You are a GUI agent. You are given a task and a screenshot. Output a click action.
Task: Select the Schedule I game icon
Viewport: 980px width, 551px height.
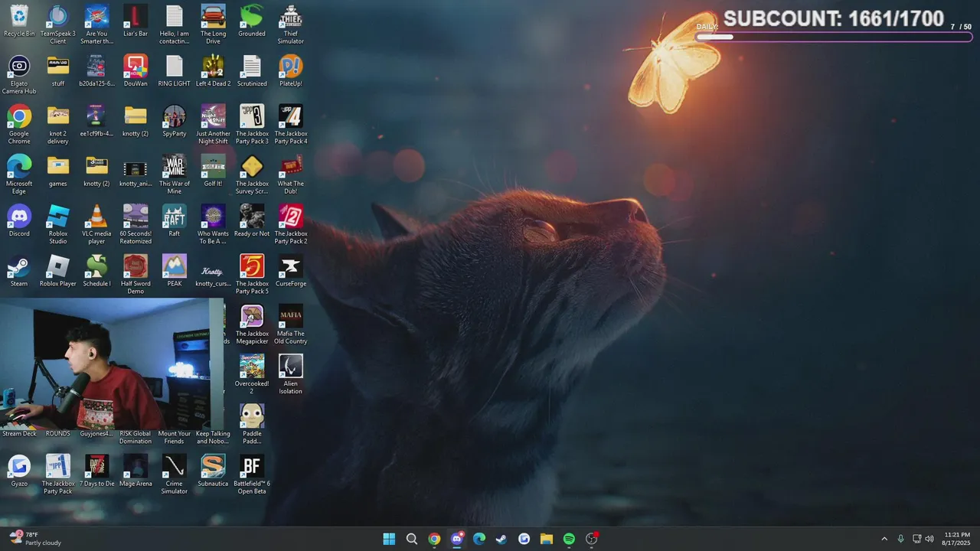coord(96,270)
